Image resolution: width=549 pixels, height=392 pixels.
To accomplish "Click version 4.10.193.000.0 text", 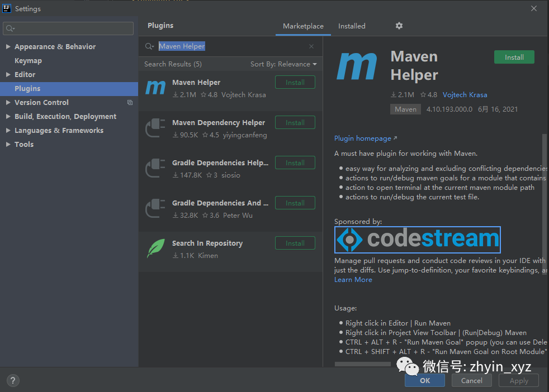I will coord(449,109).
